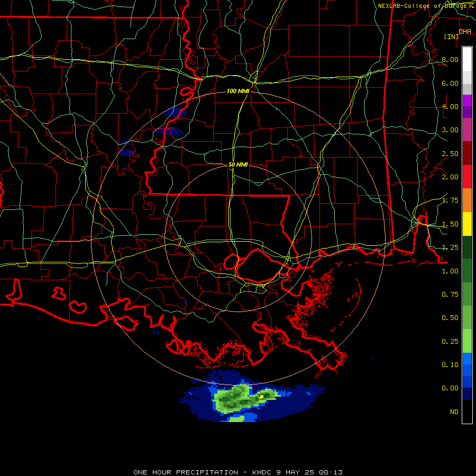
Task: Choose the lightest green swatch near 0.25
Action: click(467, 341)
